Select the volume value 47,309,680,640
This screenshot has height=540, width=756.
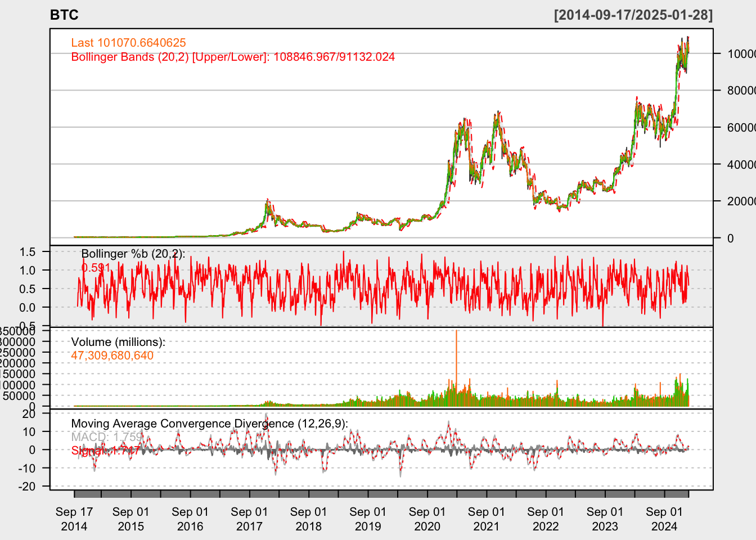pos(112,355)
